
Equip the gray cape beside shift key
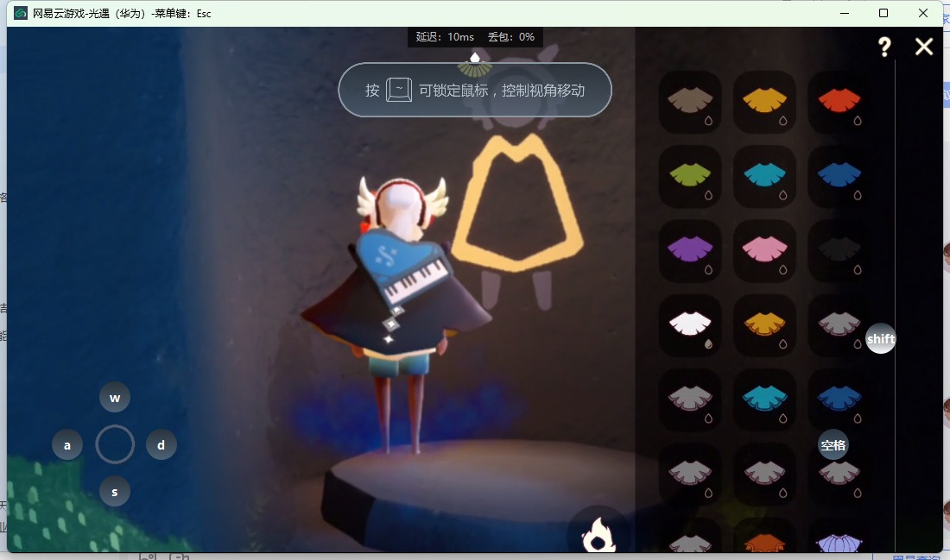tap(839, 324)
